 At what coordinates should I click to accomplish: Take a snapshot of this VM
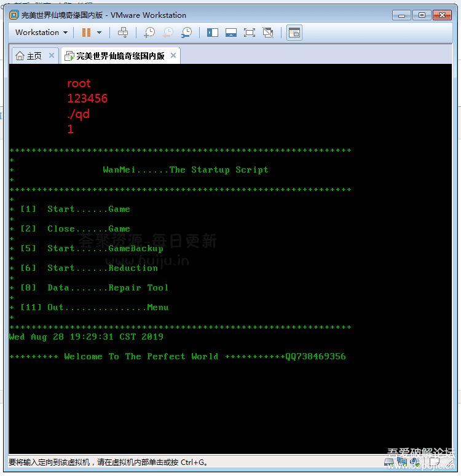[x=149, y=33]
